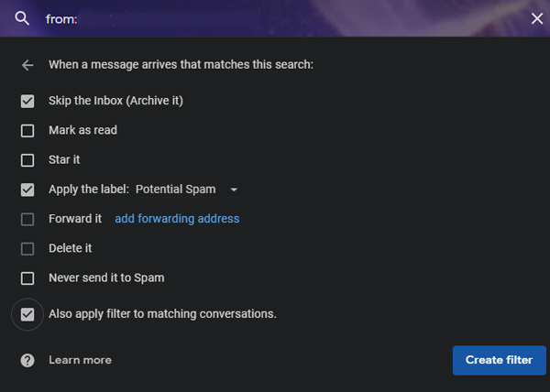The image size is (550, 392).
Task: Click the Skip the Inbox label text
Action: click(x=115, y=101)
